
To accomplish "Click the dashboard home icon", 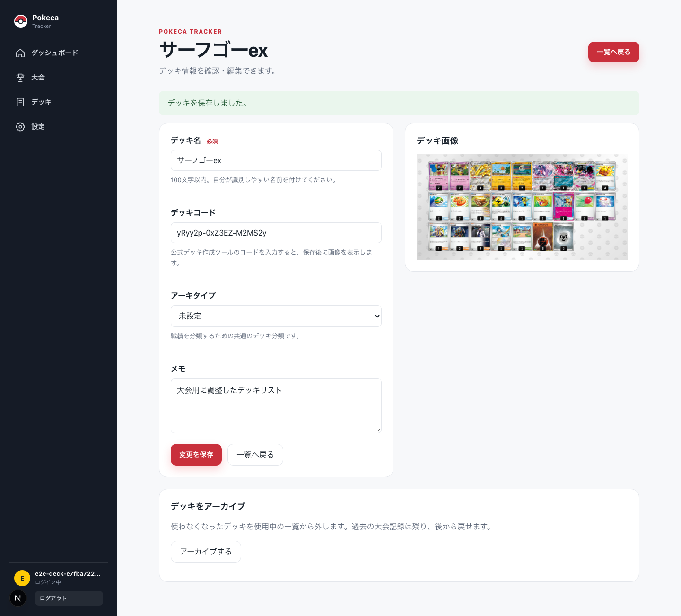I will (20, 53).
